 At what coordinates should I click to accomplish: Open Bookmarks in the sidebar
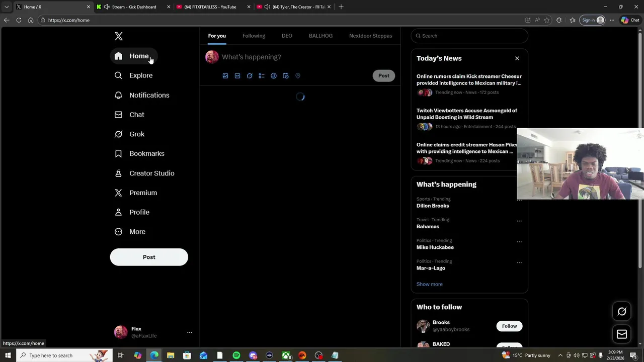pyautogui.click(x=140, y=153)
